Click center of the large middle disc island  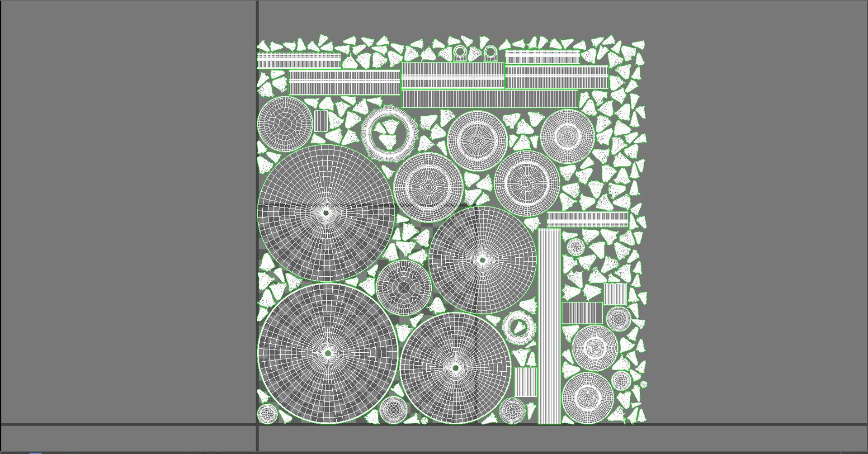point(482,260)
